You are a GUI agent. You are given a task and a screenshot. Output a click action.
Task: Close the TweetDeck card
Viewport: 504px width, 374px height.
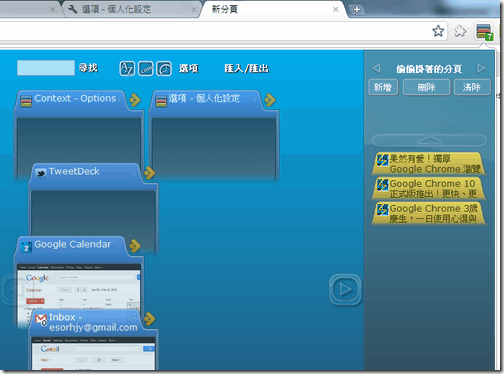(134, 173)
